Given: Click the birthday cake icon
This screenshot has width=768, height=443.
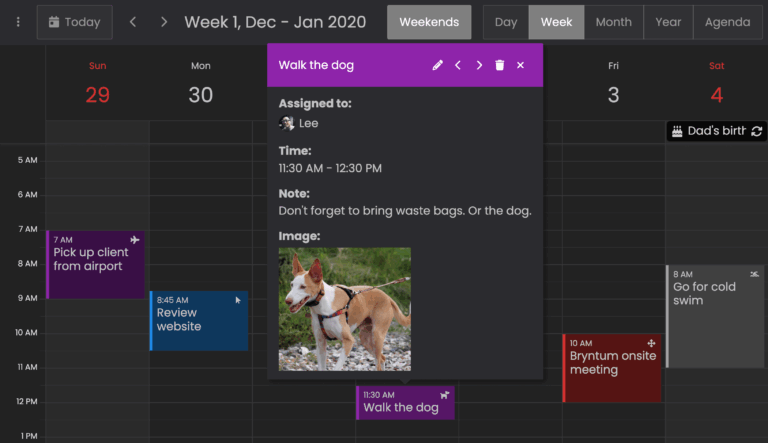Looking at the screenshot, I should pyautogui.click(x=677, y=131).
